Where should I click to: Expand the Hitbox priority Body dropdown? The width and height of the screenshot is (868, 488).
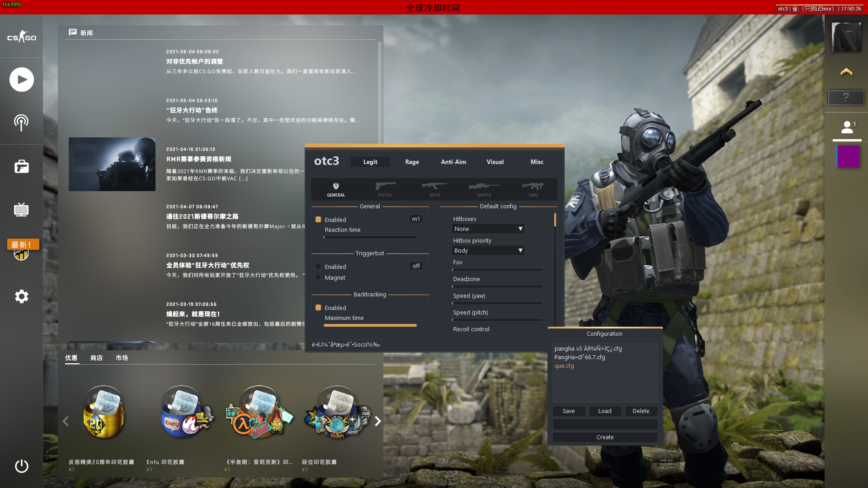tap(488, 250)
